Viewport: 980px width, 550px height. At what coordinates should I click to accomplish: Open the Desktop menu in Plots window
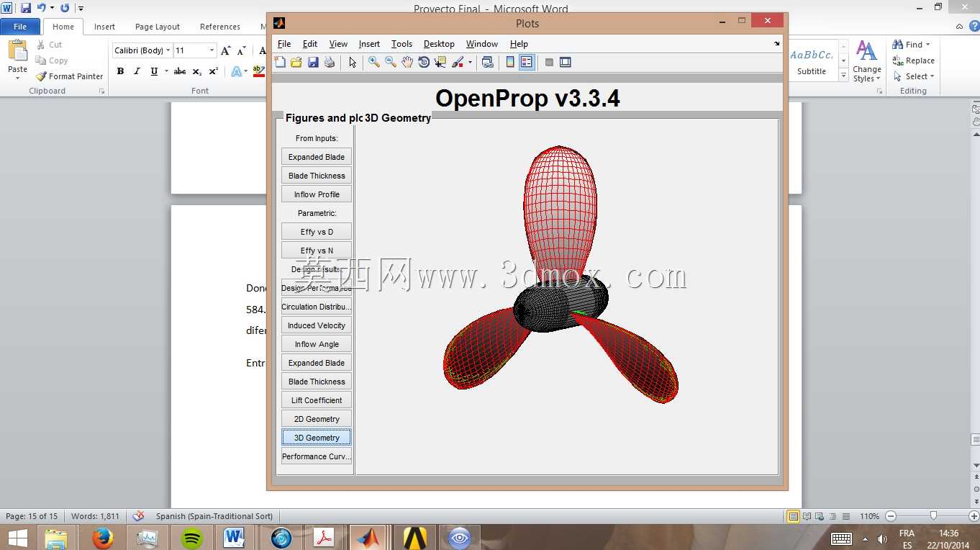(439, 44)
